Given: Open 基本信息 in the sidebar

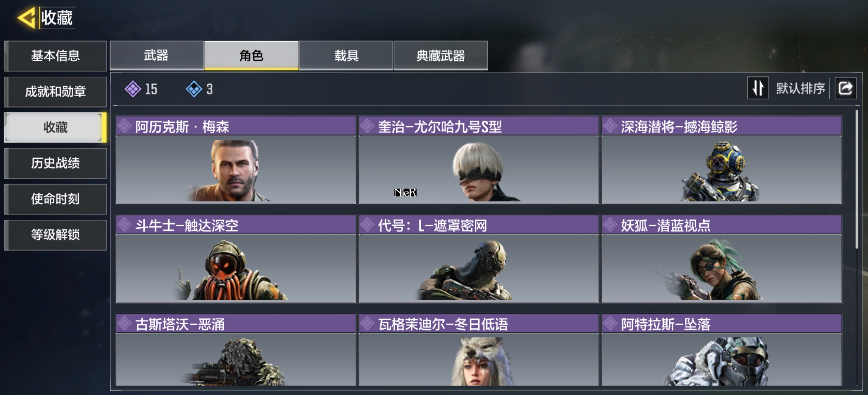Looking at the screenshot, I should [x=56, y=56].
